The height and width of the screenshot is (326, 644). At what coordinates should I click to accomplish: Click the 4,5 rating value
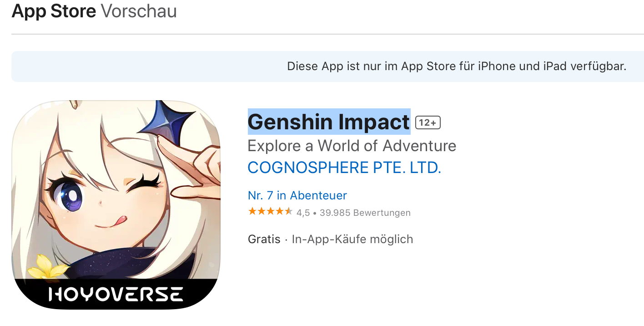[303, 213]
